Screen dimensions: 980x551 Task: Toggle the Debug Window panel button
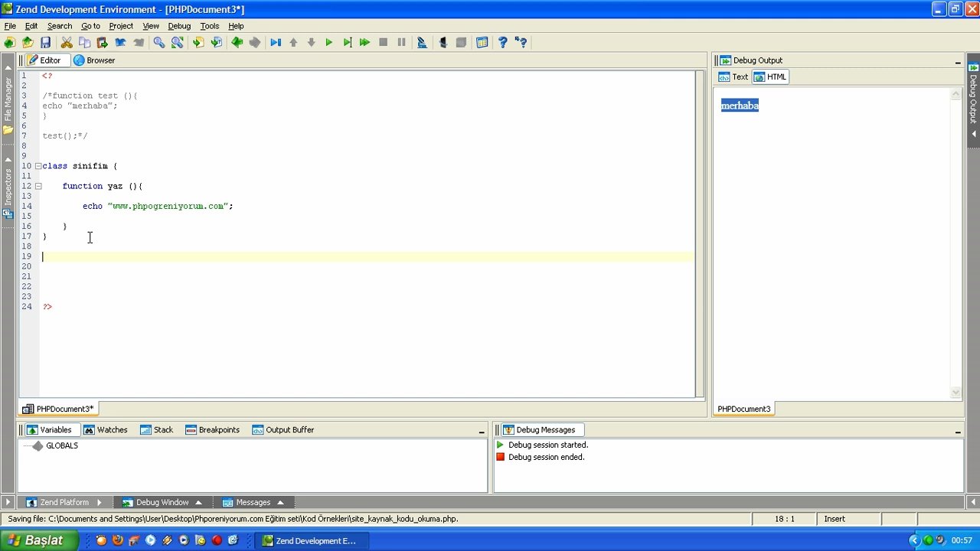pos(162,503)
